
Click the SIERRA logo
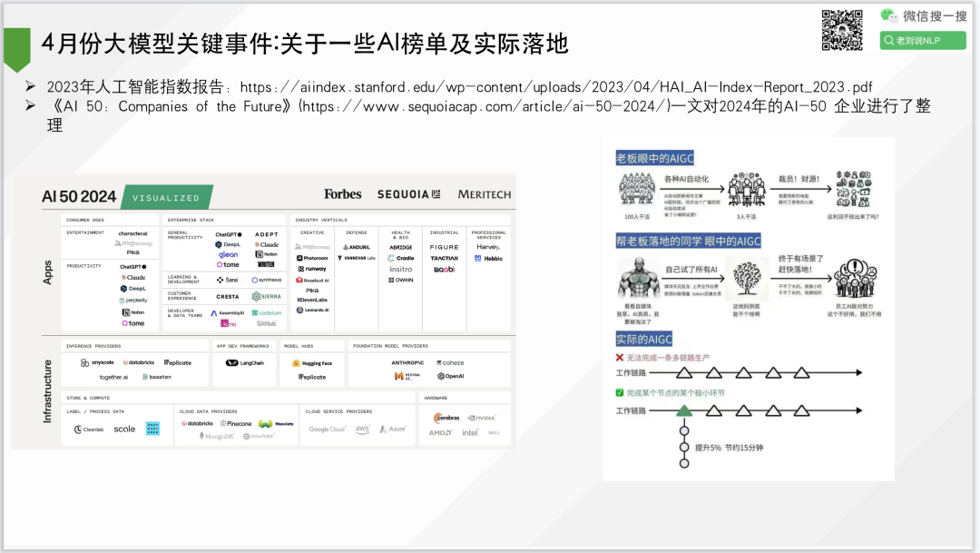[267, 297]
